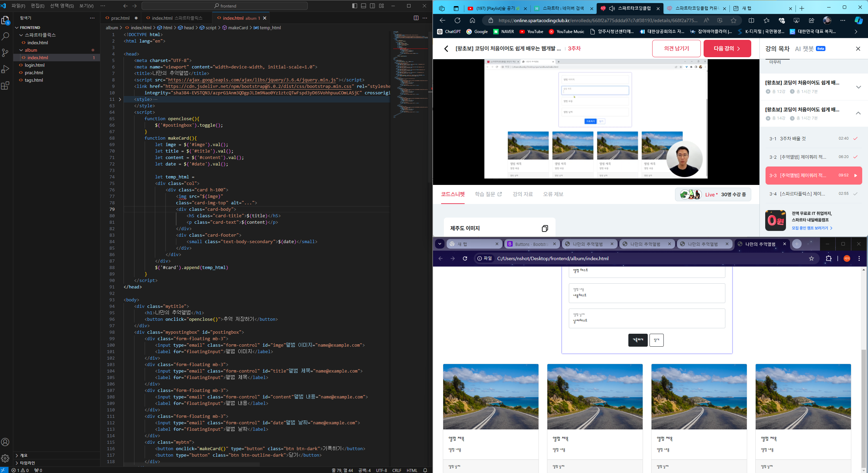Switch to the 강의 자료 tab
Screen dimensions: 868x473
[x=523, y=194]
